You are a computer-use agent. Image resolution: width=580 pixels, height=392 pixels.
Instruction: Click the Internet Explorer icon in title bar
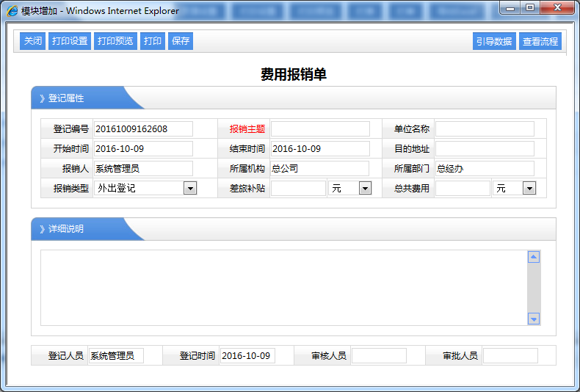[12, 11]
